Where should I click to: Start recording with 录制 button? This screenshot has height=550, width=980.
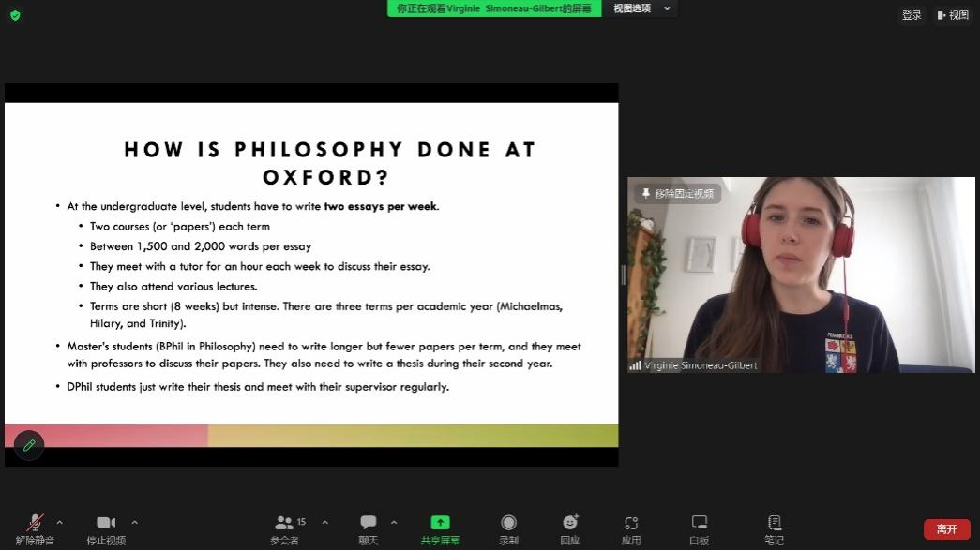(508, 523)
